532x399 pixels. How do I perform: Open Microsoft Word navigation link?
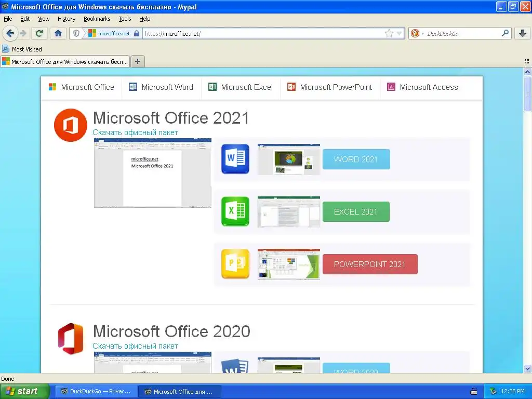tap(161, 87)
